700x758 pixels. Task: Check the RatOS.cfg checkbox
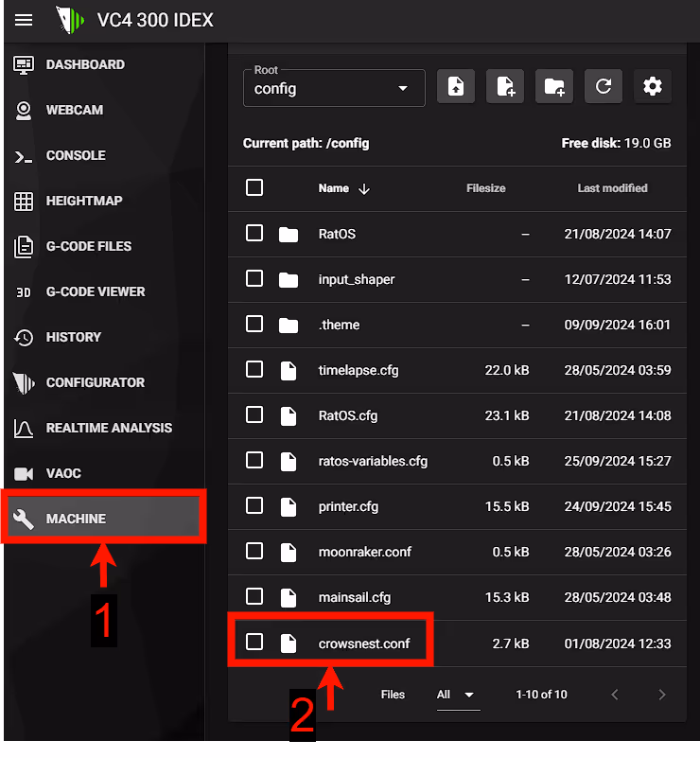point(254,414)
